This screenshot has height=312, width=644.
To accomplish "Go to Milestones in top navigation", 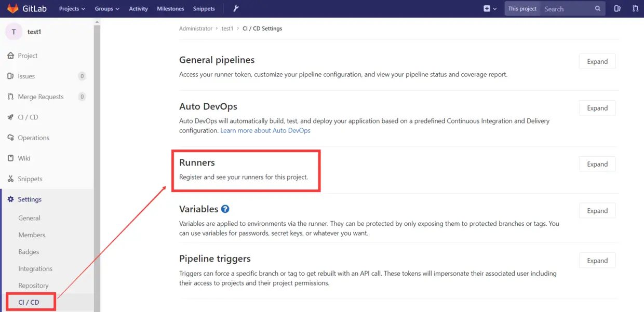I will (170, 9).
